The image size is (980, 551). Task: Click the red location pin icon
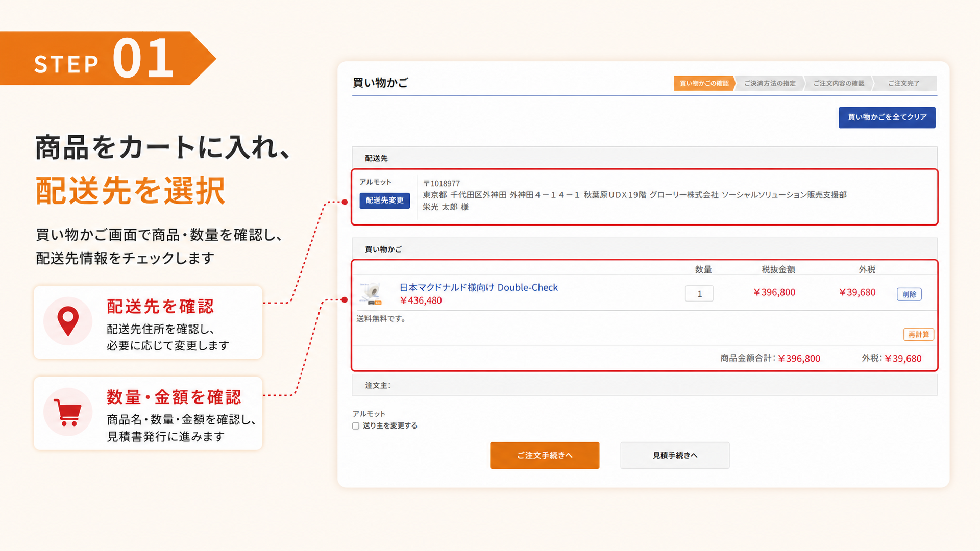(68, 321)
